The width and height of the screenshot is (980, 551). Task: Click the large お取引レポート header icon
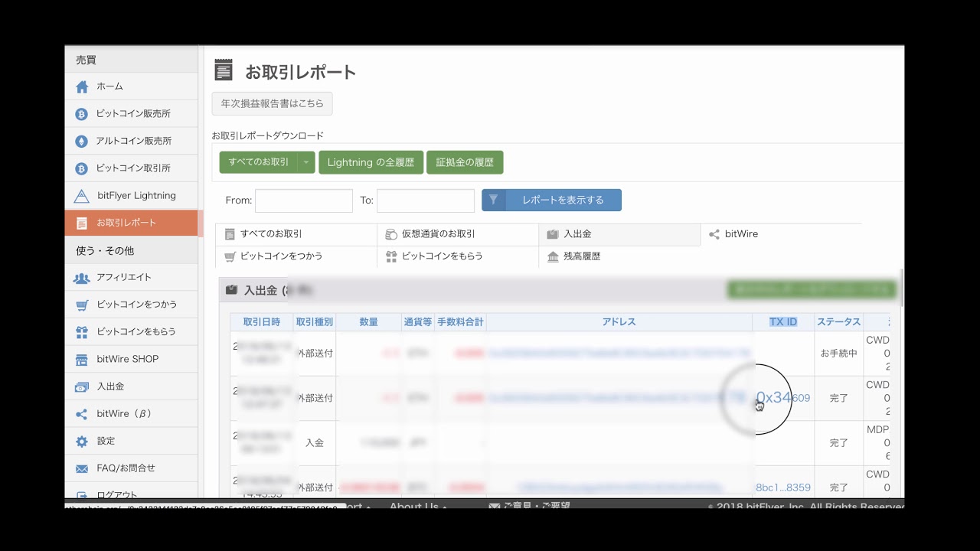224,70
